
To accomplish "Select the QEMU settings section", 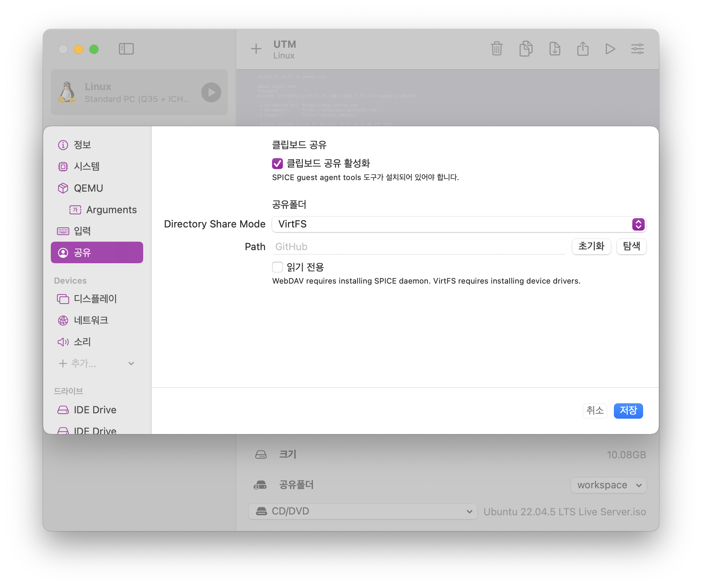I will pyautogui.click(x=97, y=188).
